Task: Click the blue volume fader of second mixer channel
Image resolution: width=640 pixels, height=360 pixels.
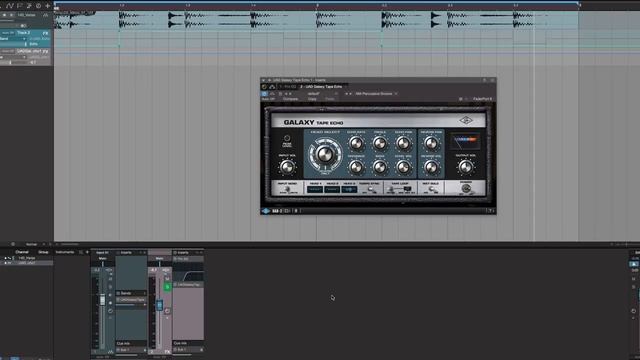Action: point(160,305)
